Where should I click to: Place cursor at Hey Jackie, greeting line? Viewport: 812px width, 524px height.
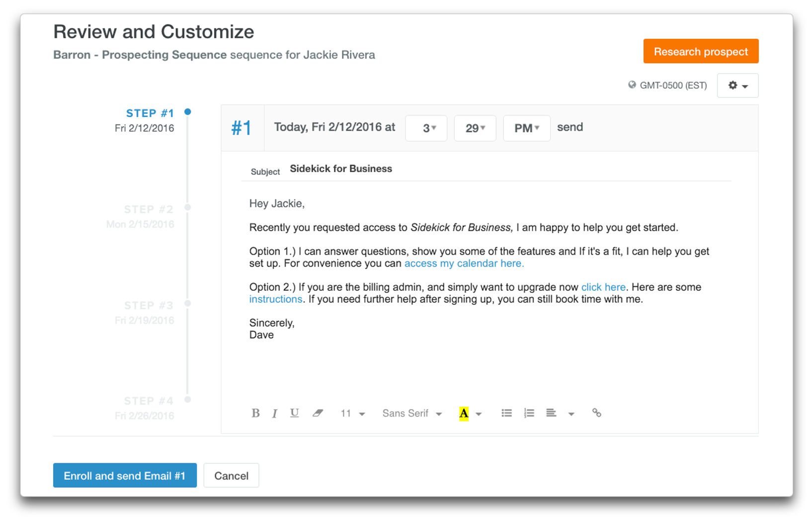[x=277, y=204]
